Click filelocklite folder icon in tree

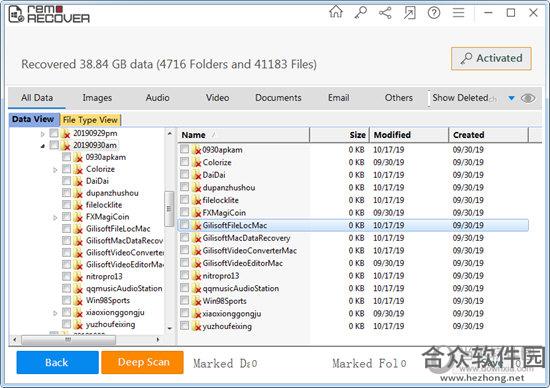(x=78, y=205)
